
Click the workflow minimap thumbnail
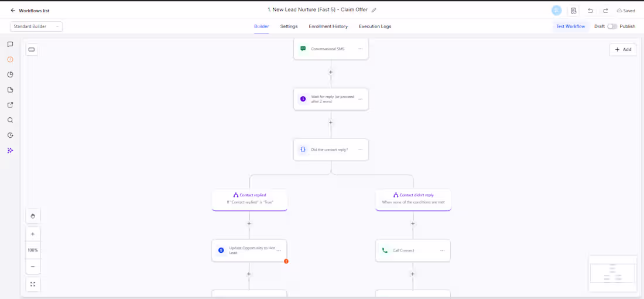point(612,275)
